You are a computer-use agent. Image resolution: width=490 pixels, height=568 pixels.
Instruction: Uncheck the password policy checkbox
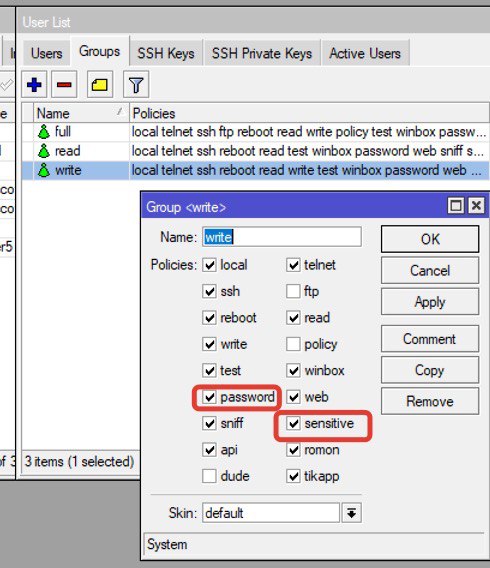[x=209, y=397]
